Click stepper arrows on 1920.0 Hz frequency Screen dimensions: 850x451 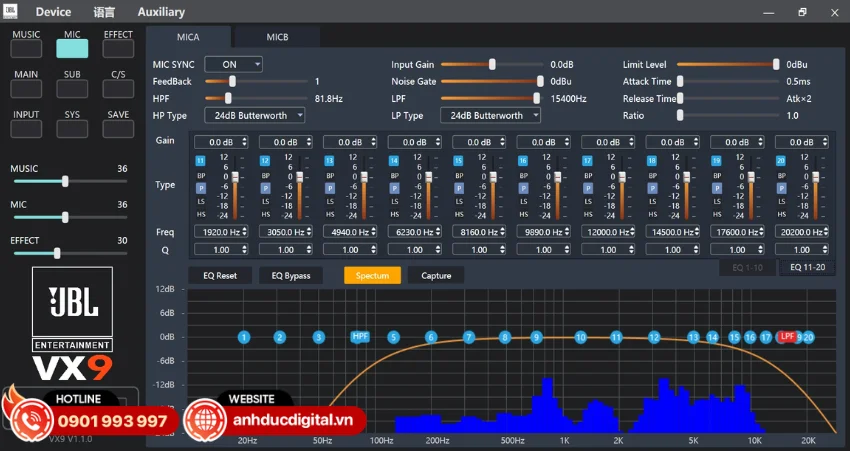[x=244, y=231]
